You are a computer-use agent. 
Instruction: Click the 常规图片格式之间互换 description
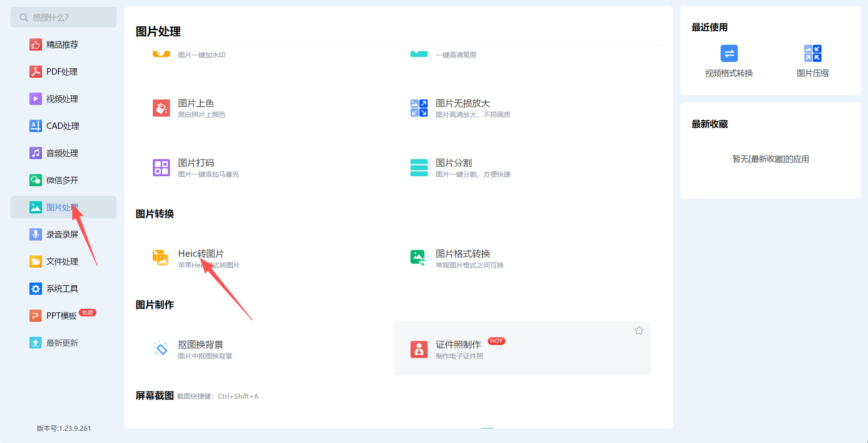(470, 265)
